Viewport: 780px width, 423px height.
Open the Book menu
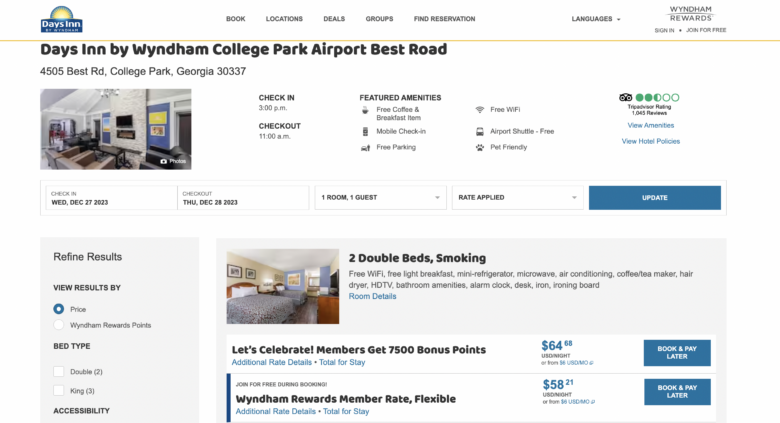(235, 19)
